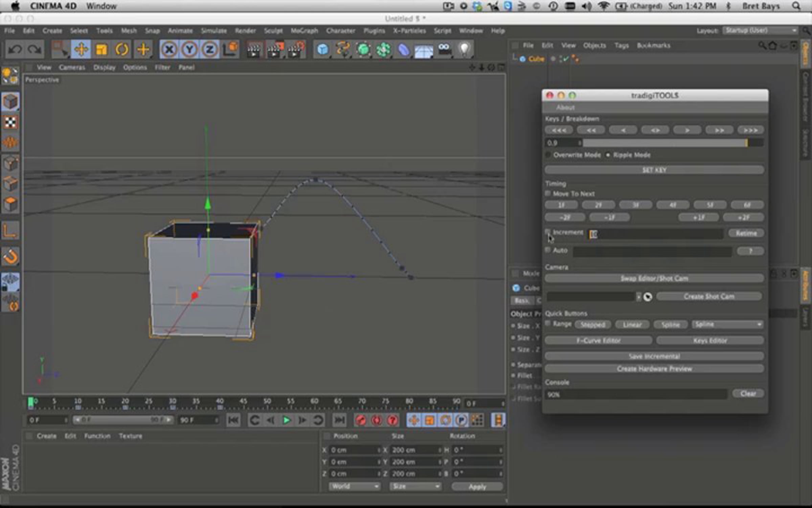Click Swap Editor/Shot Cam button
Viewport: 812px width, 508px height.
pyautogui.click(x=654, y=278)
